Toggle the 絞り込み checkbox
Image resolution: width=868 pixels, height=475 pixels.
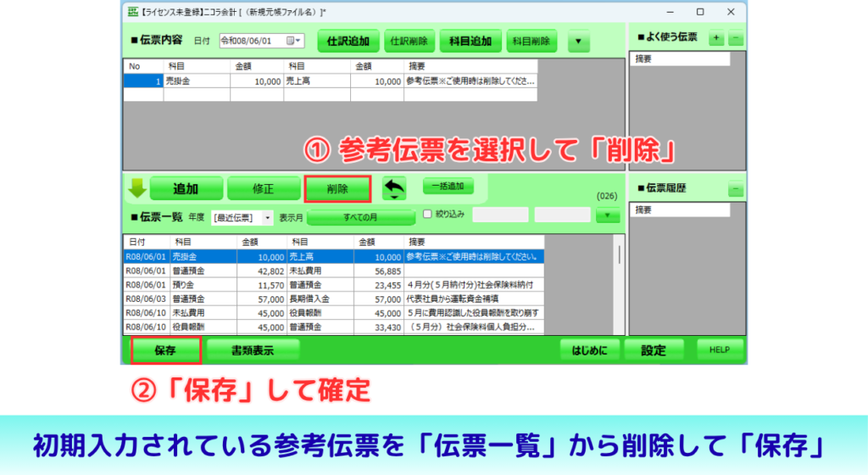[427, 214]
